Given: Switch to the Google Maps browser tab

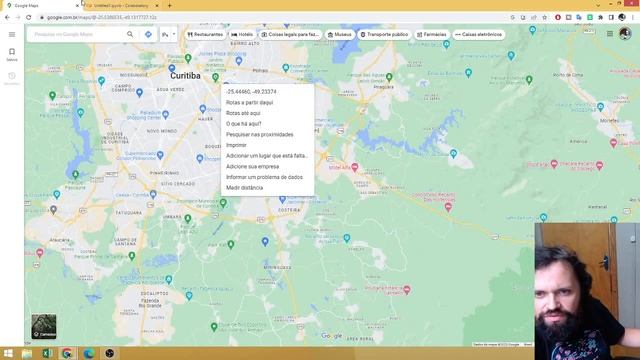Looking at the screenshot, I should coord(41,6).
